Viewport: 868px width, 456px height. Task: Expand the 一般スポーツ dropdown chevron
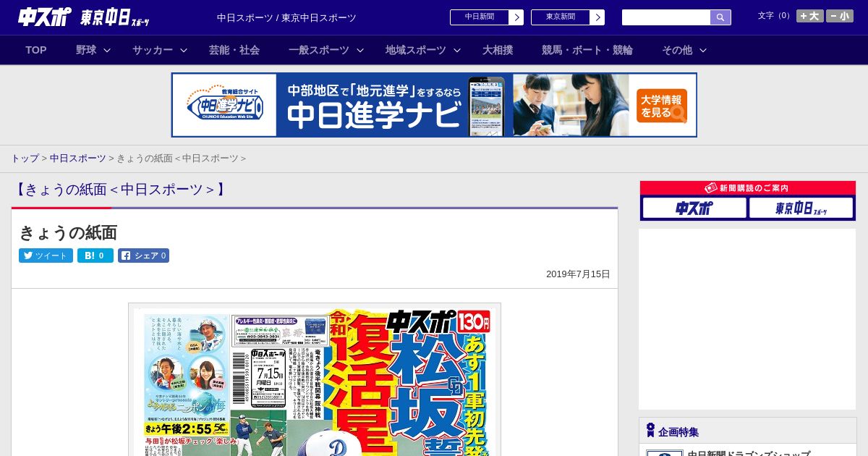click(x=360, y=50)
